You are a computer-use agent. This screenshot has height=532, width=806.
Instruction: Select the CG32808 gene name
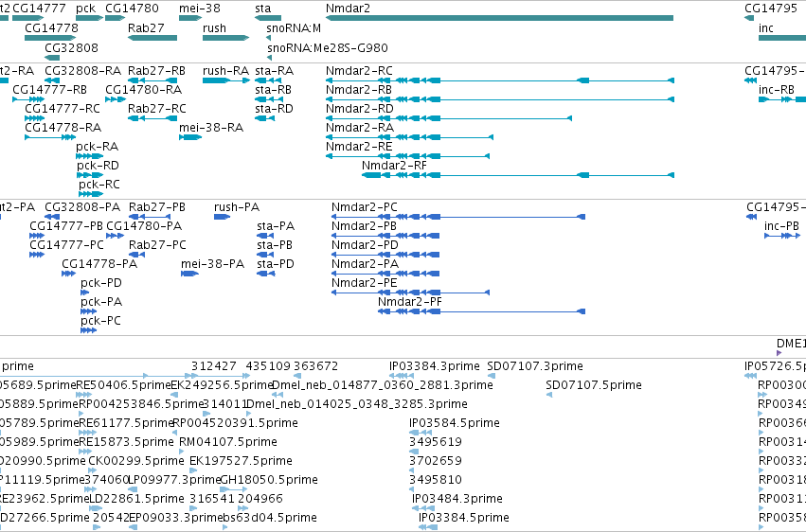71,47
